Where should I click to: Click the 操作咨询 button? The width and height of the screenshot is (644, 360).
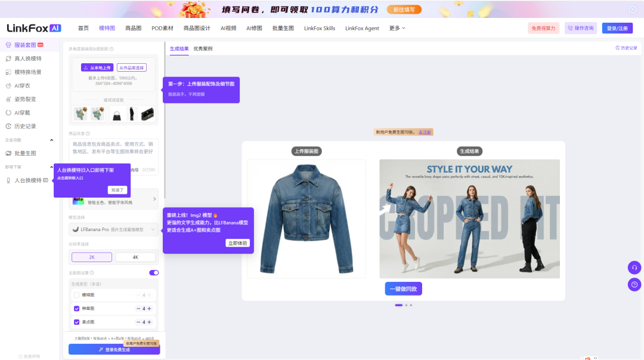(580, 28)
